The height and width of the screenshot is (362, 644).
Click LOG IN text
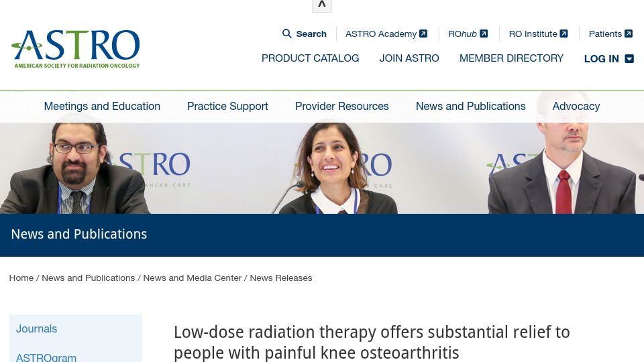pos(601,59)
